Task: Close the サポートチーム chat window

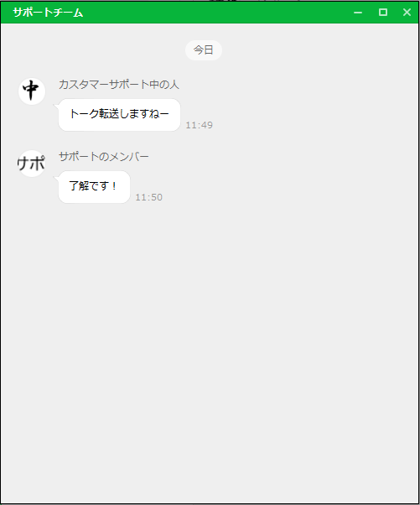Action: [x=407, y=13]
